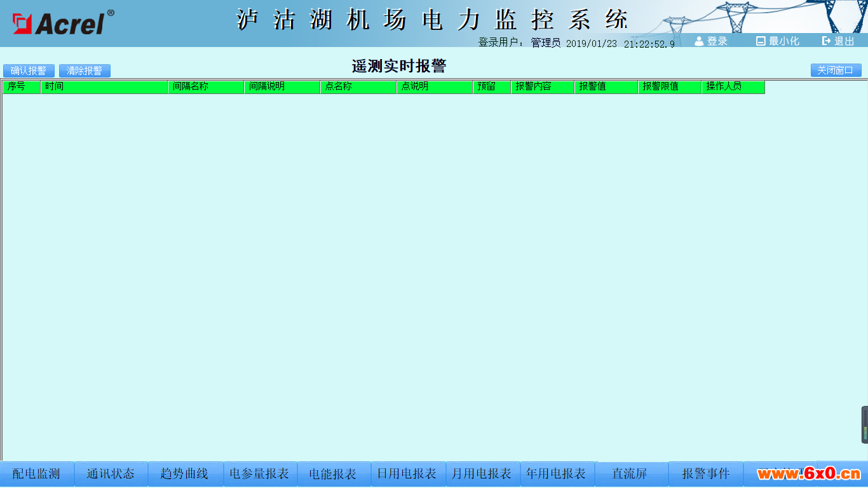Close the alarm window with 关闭窗口
This screenshot has width=868, height=488.
(x=836, y=70)
